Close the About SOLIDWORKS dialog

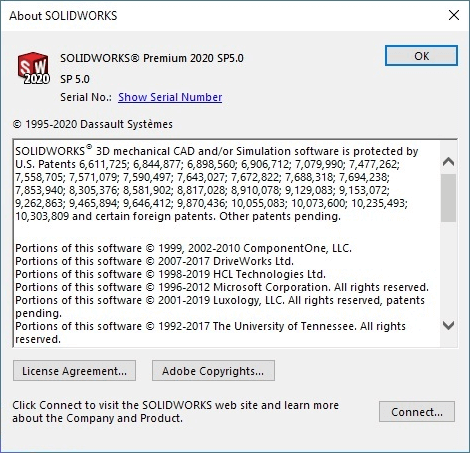point(454,15)
